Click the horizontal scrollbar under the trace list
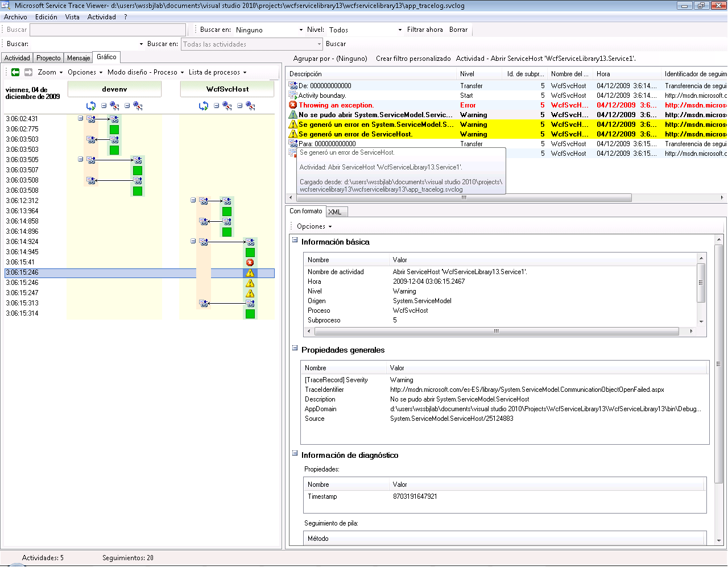The image size is (728, 567). coord(464,197)
